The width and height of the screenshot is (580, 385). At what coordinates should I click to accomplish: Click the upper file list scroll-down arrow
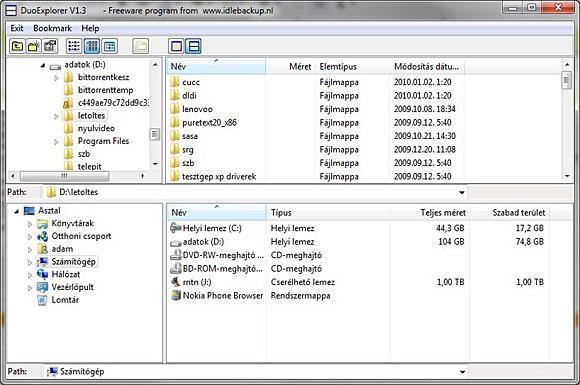[567, 176]
